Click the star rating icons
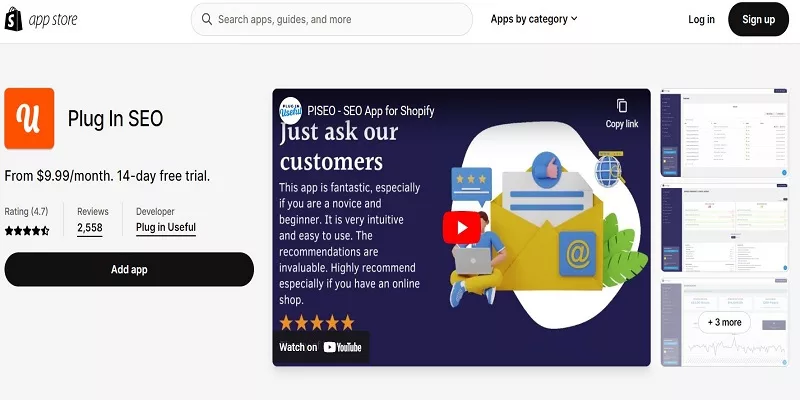The width and height of the screenshot is (800, 400). point(27,231)
